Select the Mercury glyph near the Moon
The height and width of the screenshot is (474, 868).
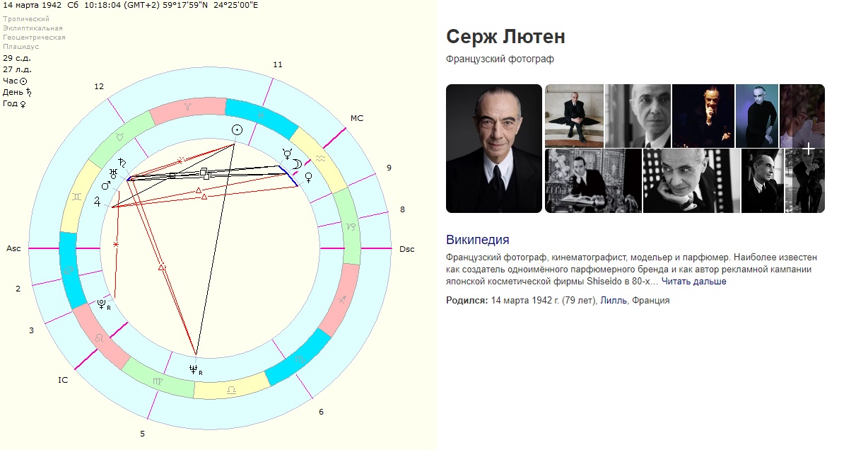click(287, 152)
